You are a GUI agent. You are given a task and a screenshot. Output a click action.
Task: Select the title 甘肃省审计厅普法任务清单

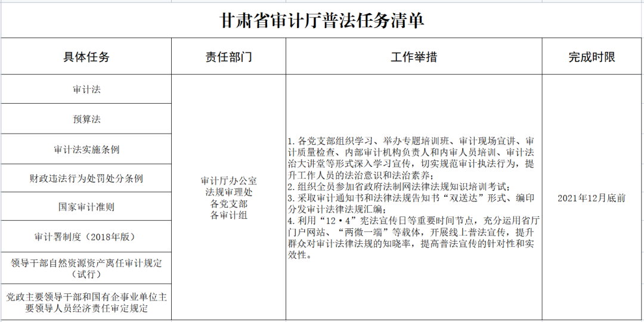click(x=322, y=21)
